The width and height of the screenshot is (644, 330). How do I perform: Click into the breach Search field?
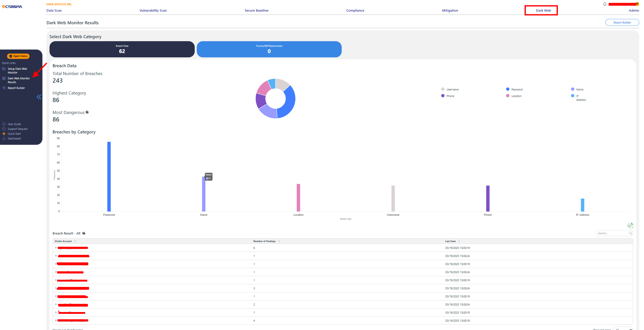(x=612, y=233)
